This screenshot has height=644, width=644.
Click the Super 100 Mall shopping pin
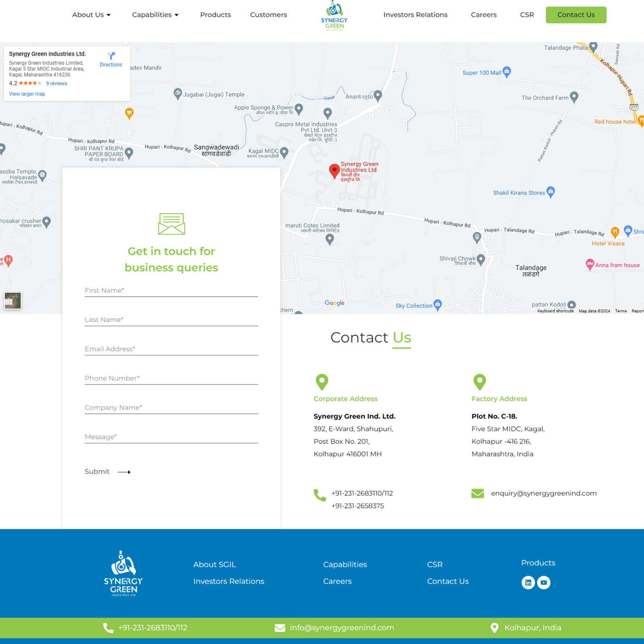coord(507,72)
